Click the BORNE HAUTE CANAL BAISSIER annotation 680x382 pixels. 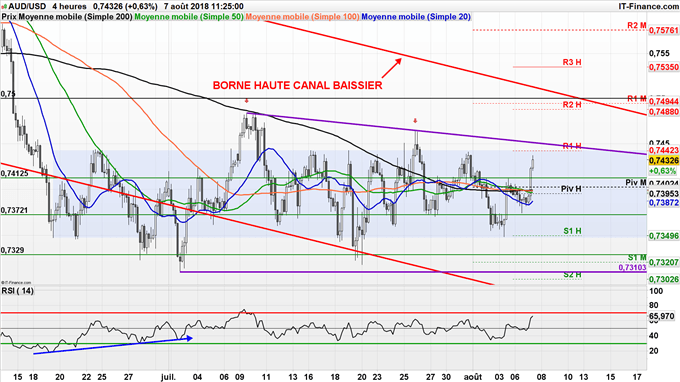click(298, 85)
